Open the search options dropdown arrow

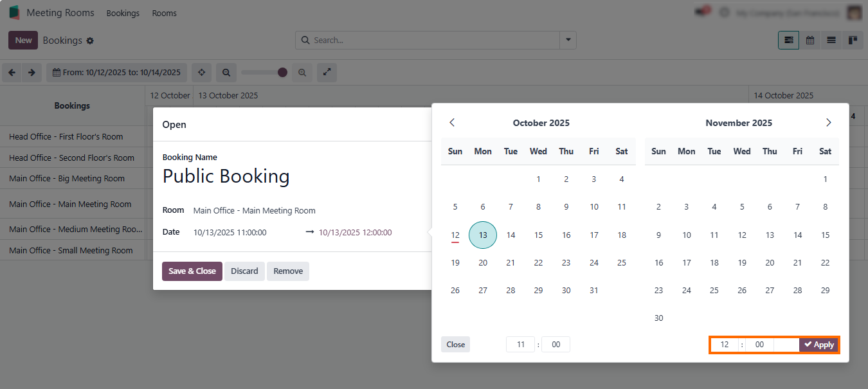pyautogui.click(x=568, y=40)
